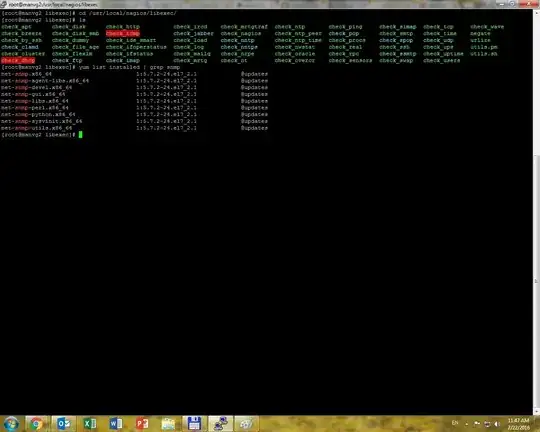The height and width of the screenshot is (432, 540).
Task: Click the check_swap file name
Action: [396, 61]
